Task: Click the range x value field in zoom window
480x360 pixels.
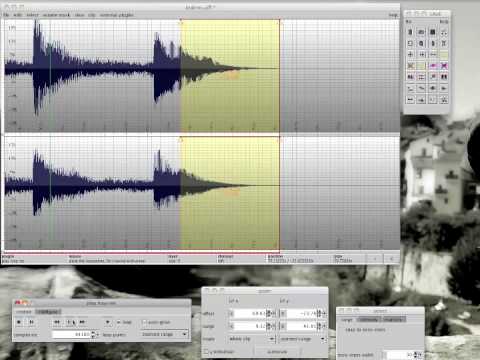Action: click(250, 326)
